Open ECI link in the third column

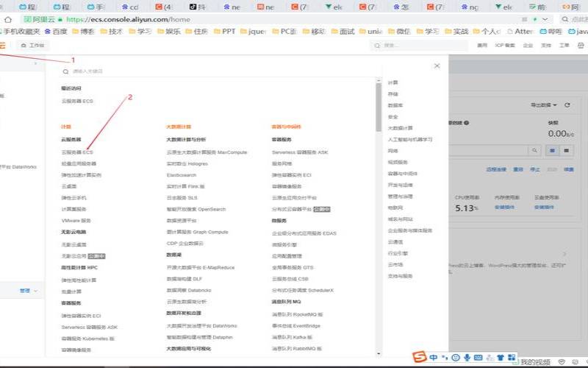(292, 175)
